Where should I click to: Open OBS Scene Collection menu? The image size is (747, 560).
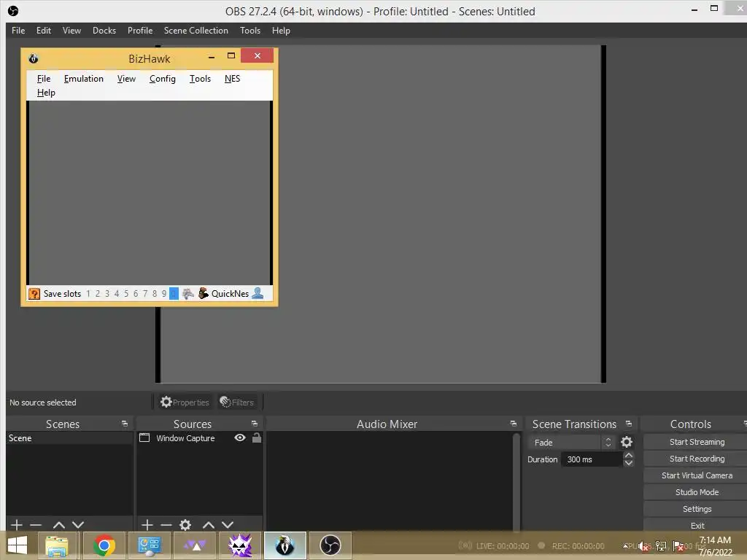coord(196,31)
